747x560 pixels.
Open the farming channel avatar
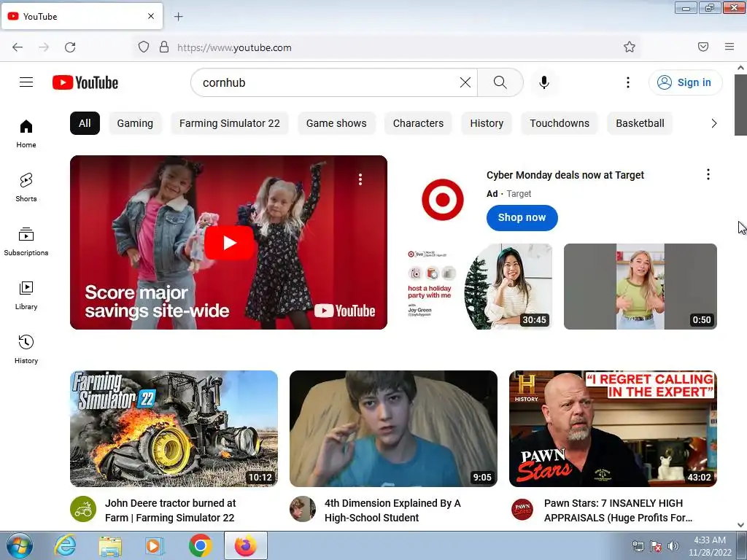click(83, 509)
